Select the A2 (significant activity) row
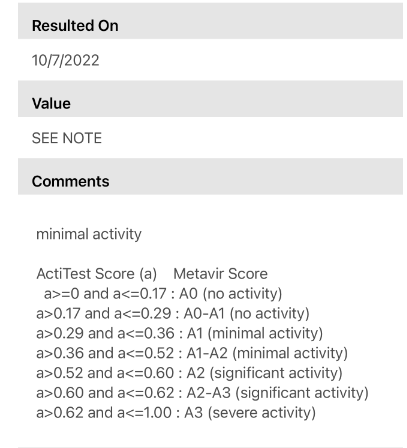This screenshot has width=407, height=448. point(189,373)
